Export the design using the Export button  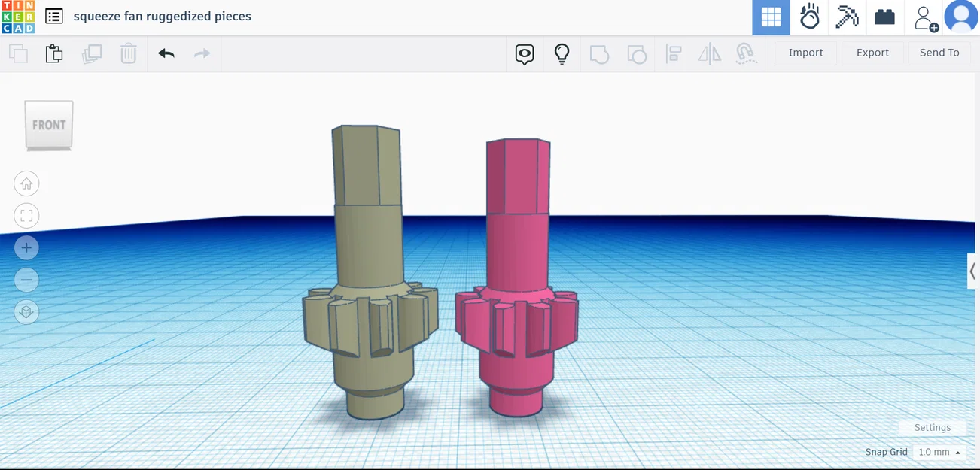tap(872, 53)
